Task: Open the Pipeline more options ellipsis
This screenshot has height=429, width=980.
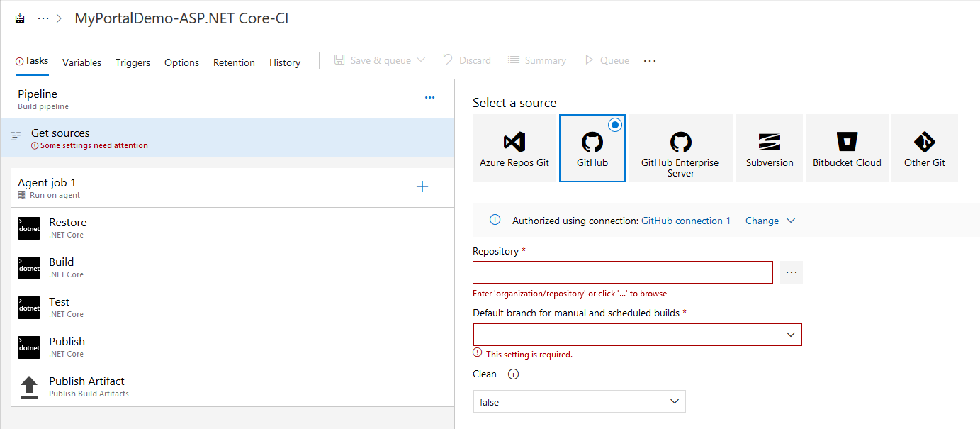Action: [x=429, y=97]
